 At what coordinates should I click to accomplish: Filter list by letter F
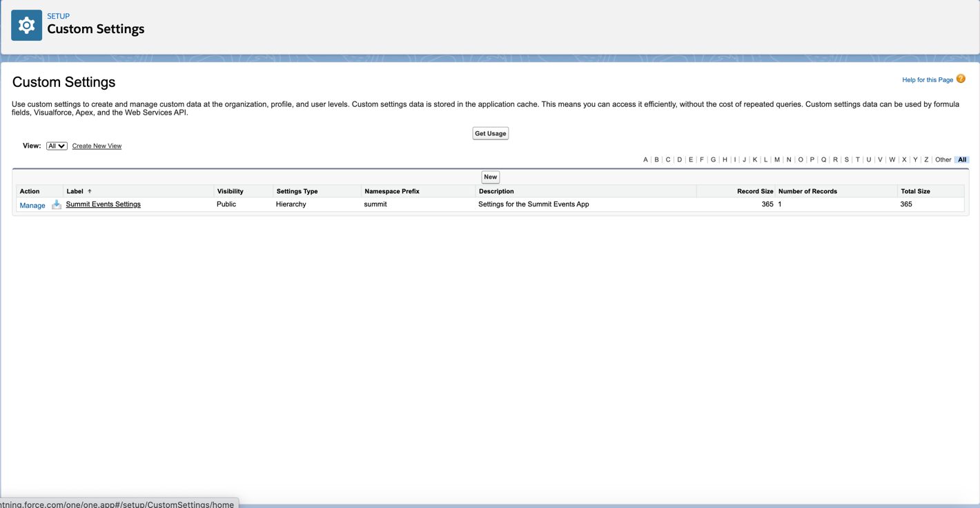click(702, 159)
